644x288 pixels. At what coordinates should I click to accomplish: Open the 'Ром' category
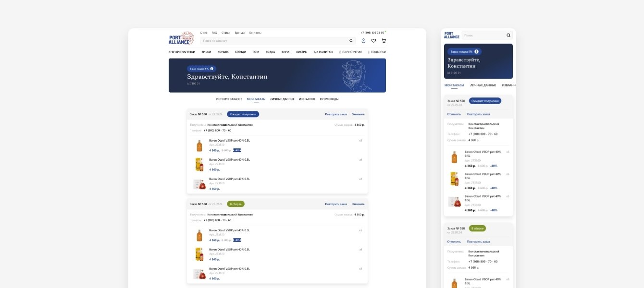coord(256,52)
